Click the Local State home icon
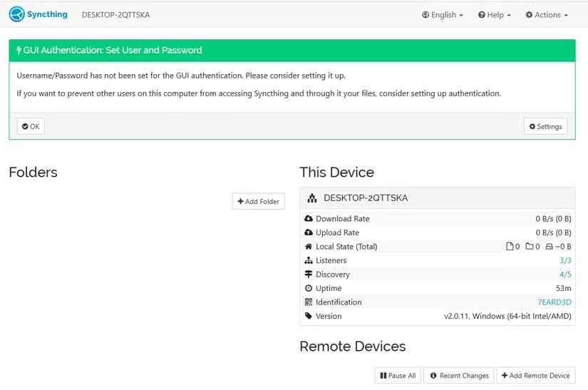 click(309, 247)
